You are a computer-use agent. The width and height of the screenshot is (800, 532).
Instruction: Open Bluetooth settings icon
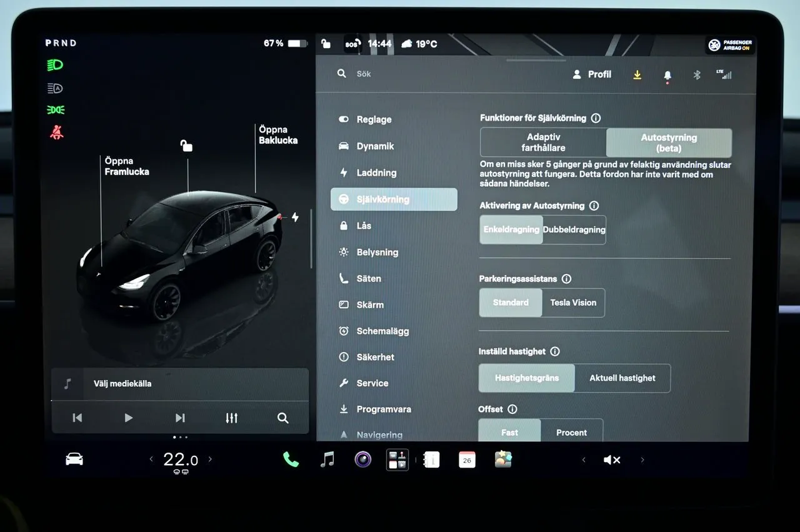tap(697, 75)
